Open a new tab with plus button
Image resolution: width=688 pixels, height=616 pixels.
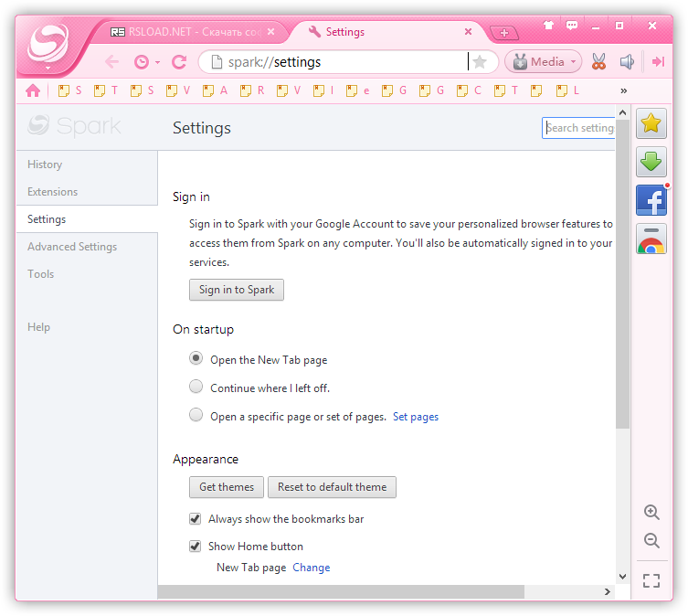pyautogui.click(x=504, y=33)
